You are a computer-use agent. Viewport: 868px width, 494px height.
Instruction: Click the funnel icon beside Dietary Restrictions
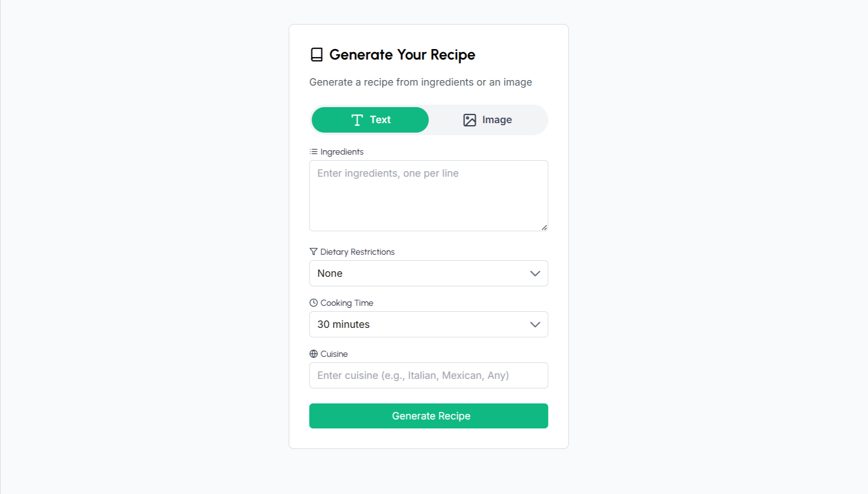pos(313,252)
